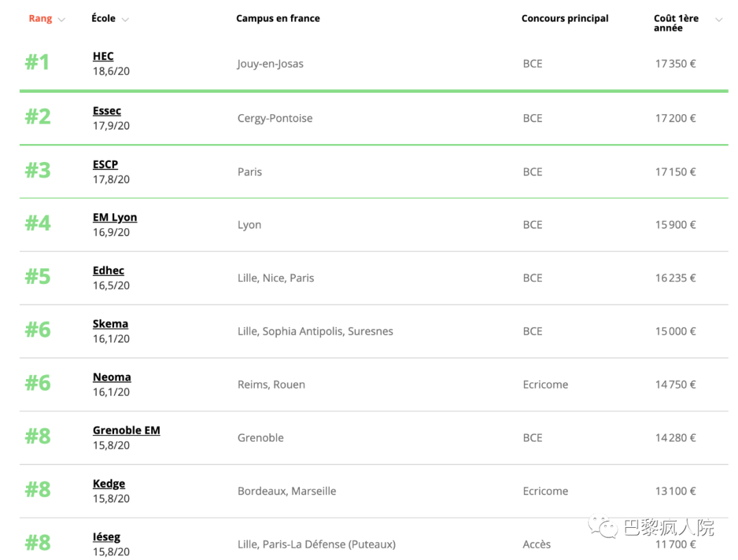
Task: Click the Campus en france header
Action: (x=277, y=18)
